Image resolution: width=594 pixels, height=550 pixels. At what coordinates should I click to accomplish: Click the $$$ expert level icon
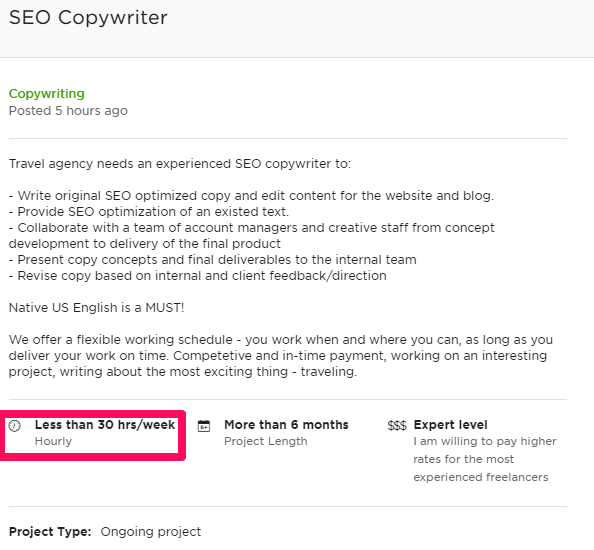(397, 426)
